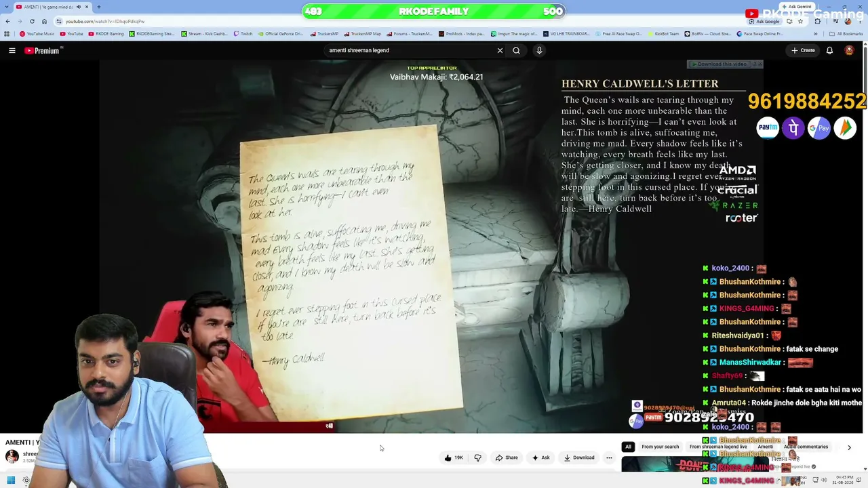Select the Amenti filter chip

click(x=765, y=447)
